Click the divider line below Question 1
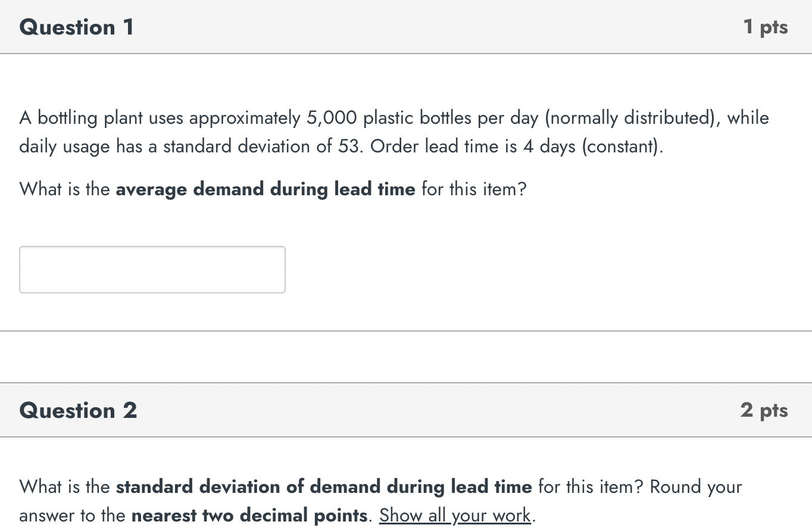The height and width of the screenshot is (531, 812). pos(406,332)
